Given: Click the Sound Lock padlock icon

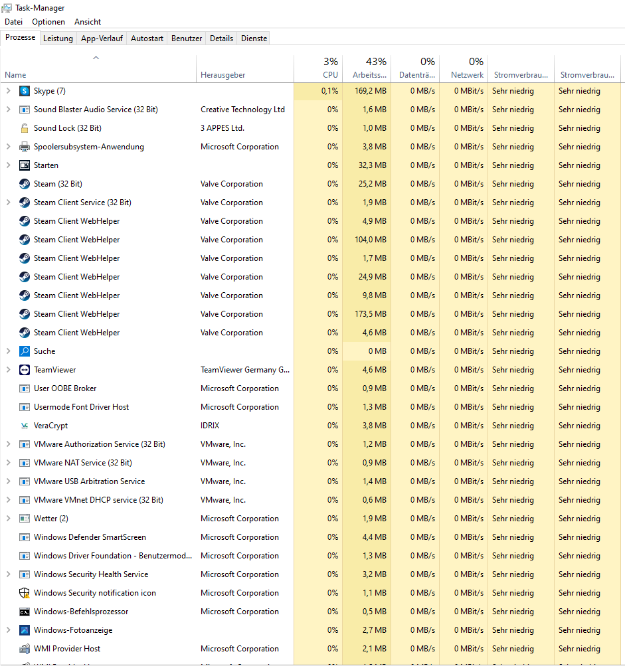Looking at the screenshot, I should [x=25, y=128].
